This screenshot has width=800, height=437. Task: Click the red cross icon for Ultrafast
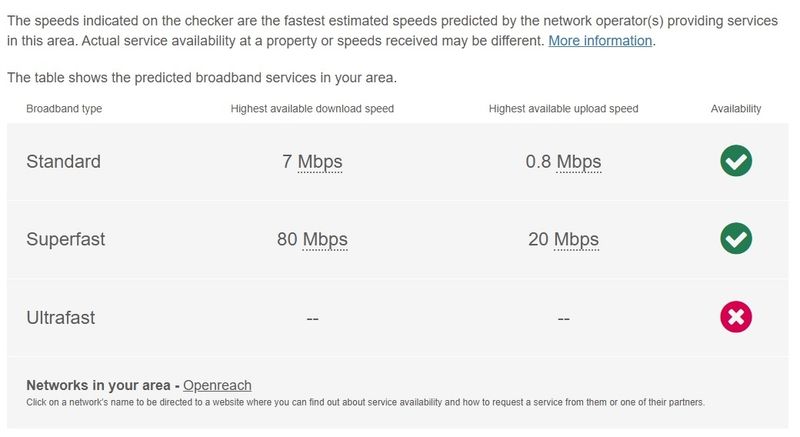(736, 317)
